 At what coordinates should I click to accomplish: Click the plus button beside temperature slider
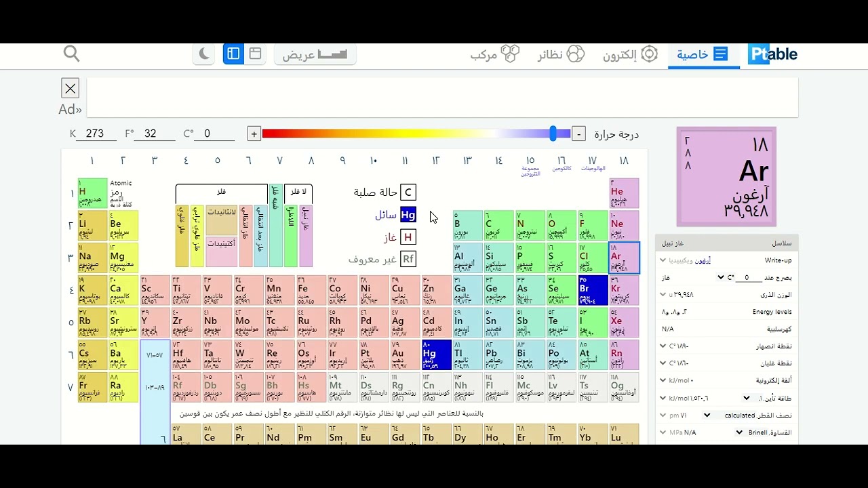(254, 134)
